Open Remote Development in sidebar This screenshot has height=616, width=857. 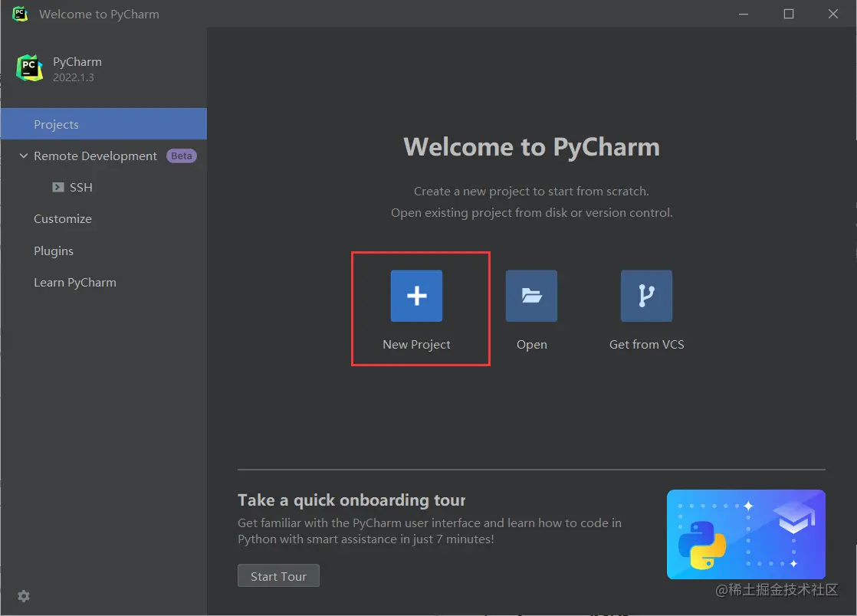(96, 156)
